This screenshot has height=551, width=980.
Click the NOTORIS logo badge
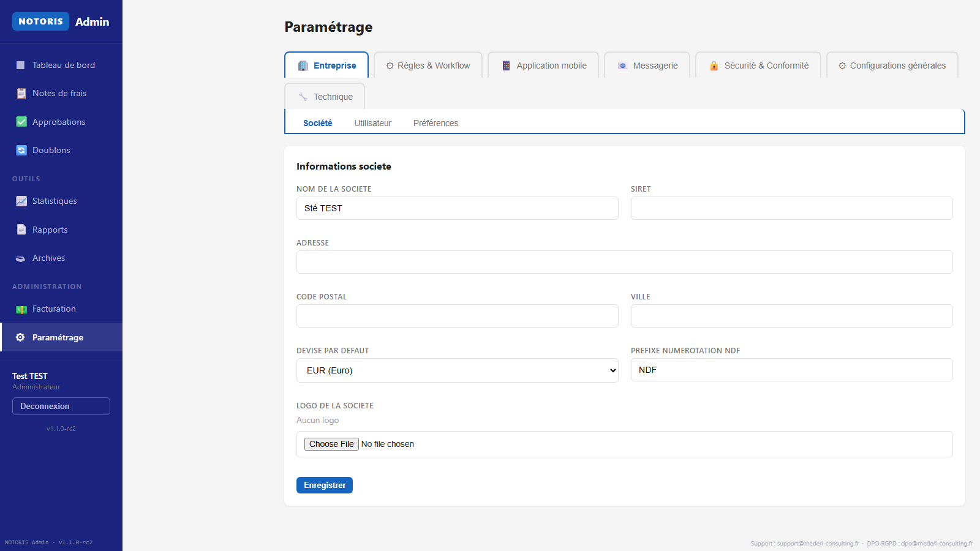[40, 21]
